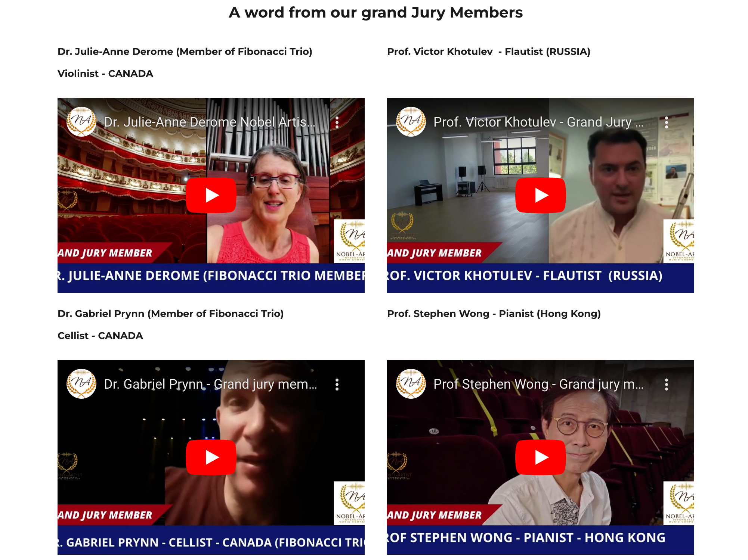Viewport: 748px width, 560px height.
Task: Click channel avatar on Julie-Anne Derome video
Action: pyautogui.click(x=81, y=122)
